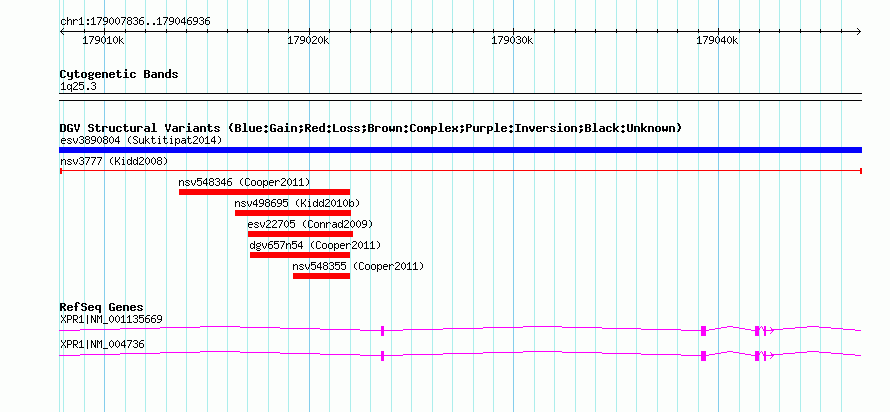Click the RefSeq Genes track heading
This screenshot has height=412, width=890.
click(102, 308)
